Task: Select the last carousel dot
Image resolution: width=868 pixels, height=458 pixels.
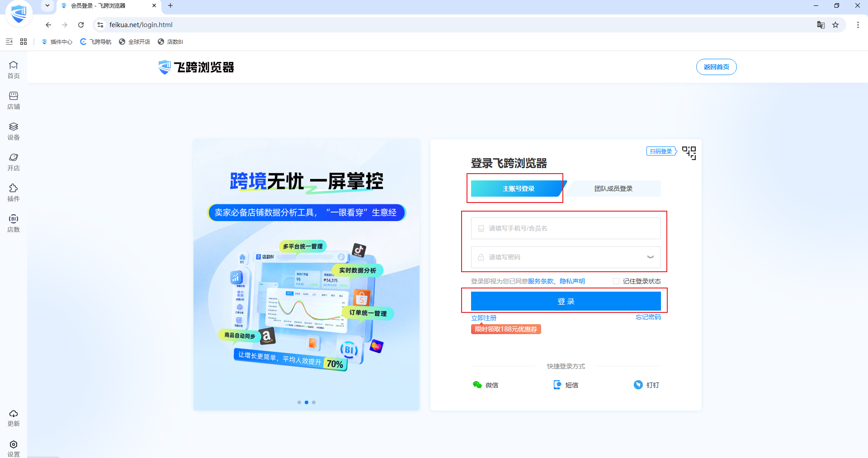Action: point(314,402)
